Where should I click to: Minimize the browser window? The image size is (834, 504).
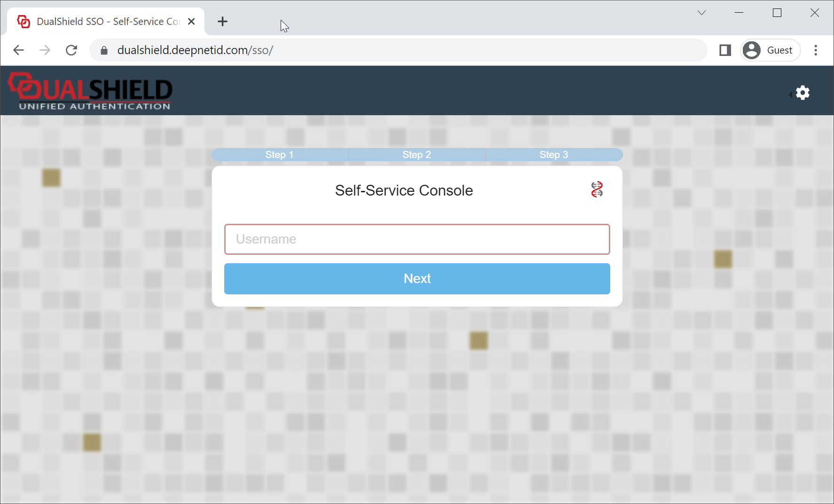(739, 13)
